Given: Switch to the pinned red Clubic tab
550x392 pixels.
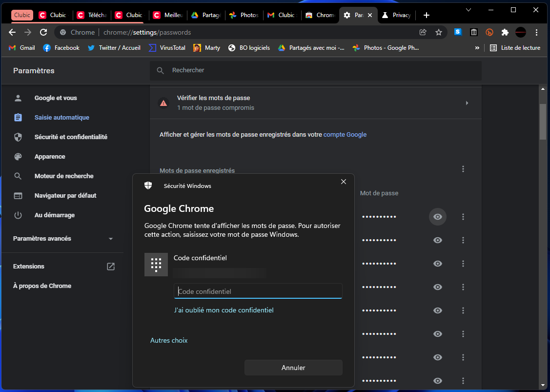Looking at the screenshot, I should coord(22,15).
